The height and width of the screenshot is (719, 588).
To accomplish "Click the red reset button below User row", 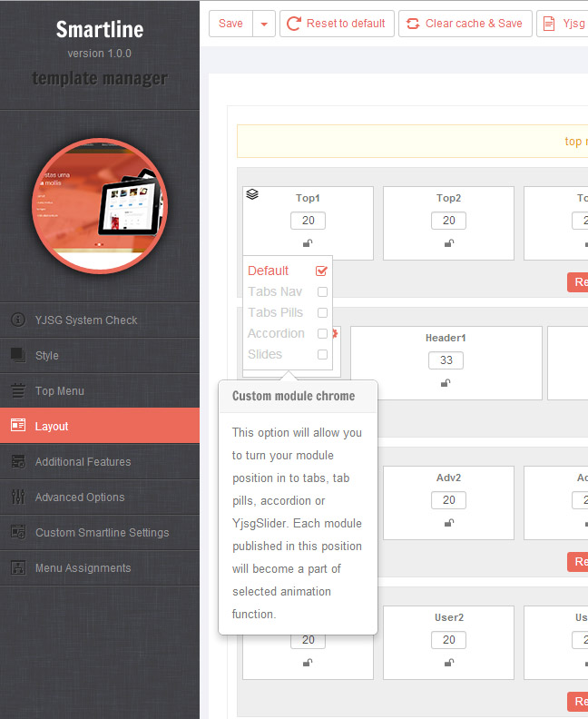I will coord(578,702).
